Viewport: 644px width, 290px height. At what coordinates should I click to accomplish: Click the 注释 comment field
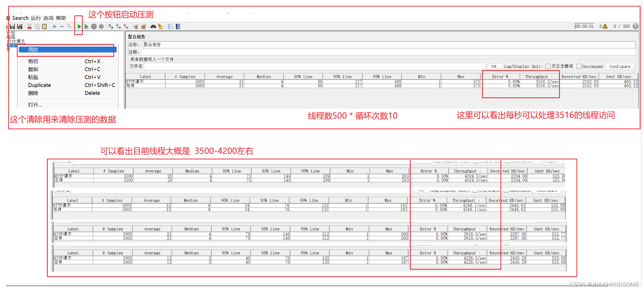click(389, 52)
